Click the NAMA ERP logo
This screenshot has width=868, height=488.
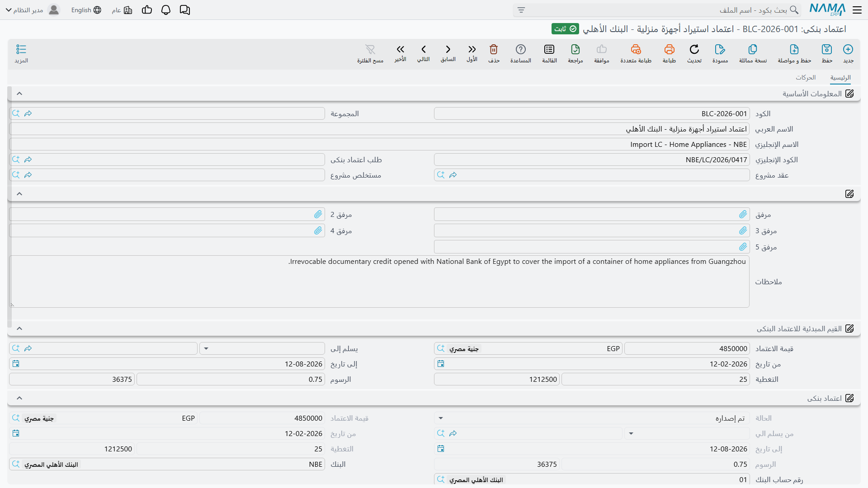click(827, 9)
